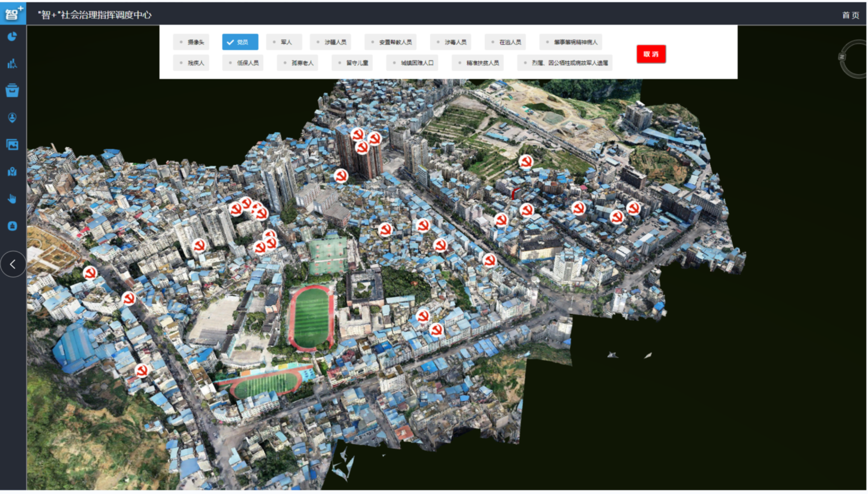Open the person location pin sidebar icon

12,118
